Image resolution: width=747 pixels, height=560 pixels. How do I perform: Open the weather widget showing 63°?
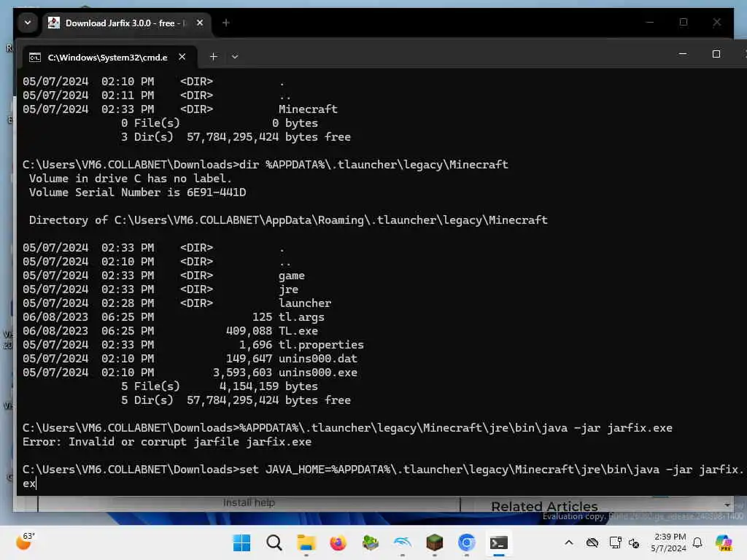coord(26,541)
